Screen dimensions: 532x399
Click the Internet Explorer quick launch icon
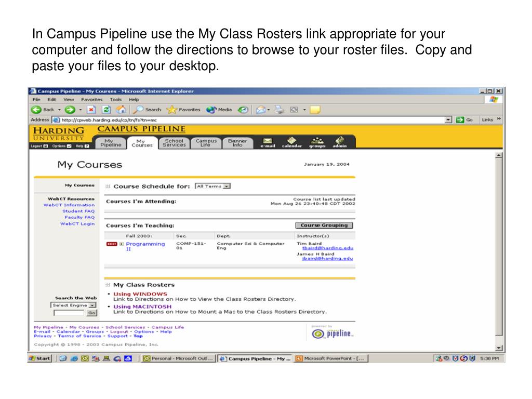[74, 358]
